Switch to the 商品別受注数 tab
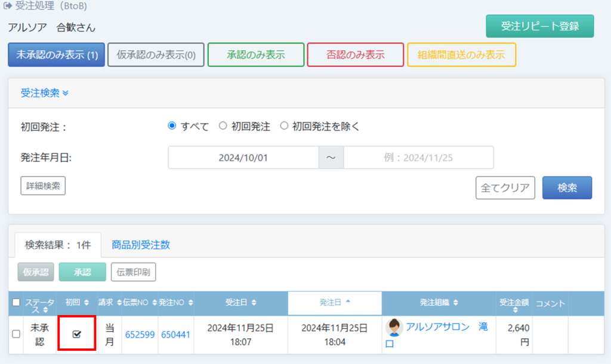The height and width of the screenshot is (364, 611). click(x=141, y=245)
